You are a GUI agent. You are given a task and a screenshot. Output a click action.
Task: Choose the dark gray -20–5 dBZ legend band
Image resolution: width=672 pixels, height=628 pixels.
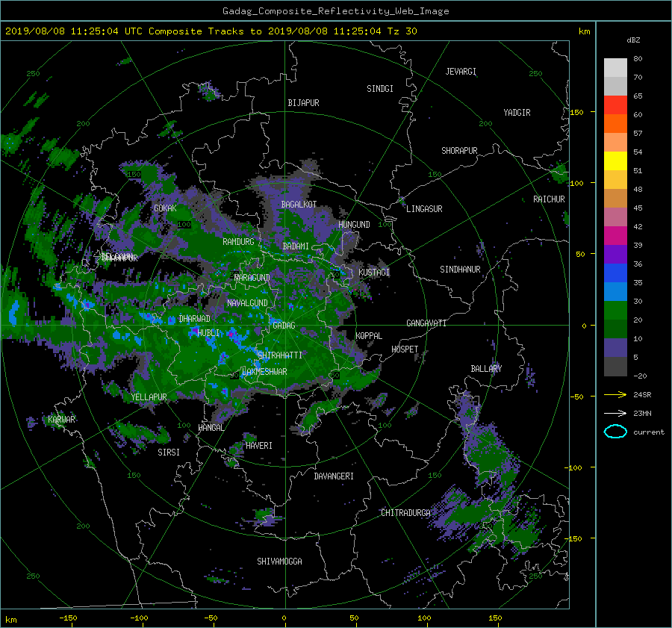615,366
